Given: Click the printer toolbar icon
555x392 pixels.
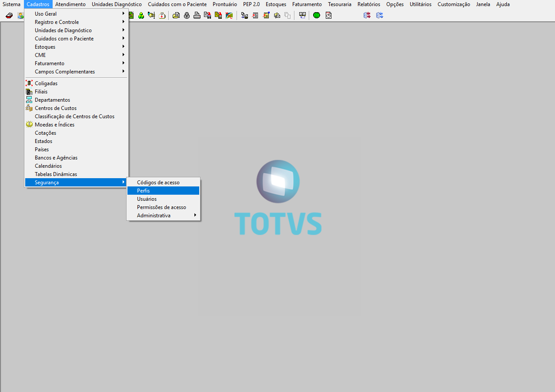Looking at the screenshot, I should (197, 15).
